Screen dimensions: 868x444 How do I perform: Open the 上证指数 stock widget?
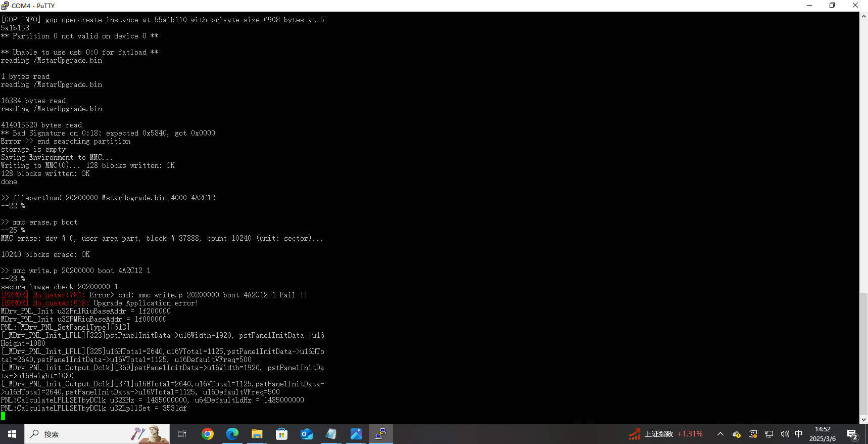coord(665,434)
